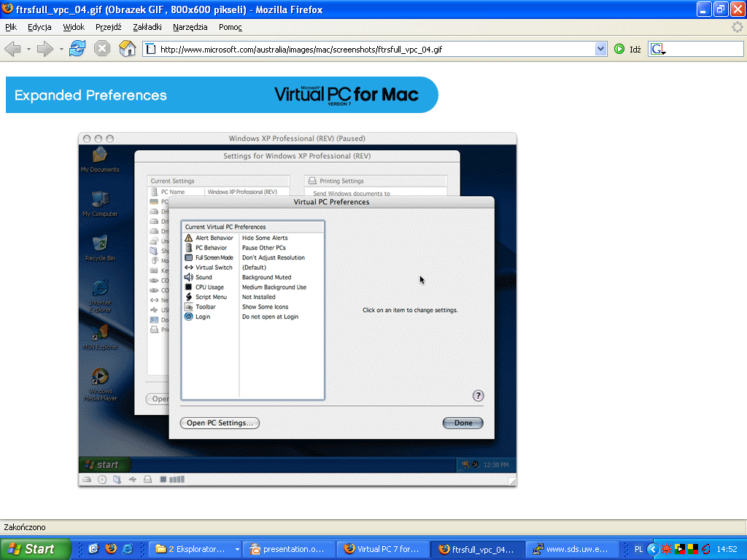
Task: Open the Widok menu
Action: tap(74, 27)
